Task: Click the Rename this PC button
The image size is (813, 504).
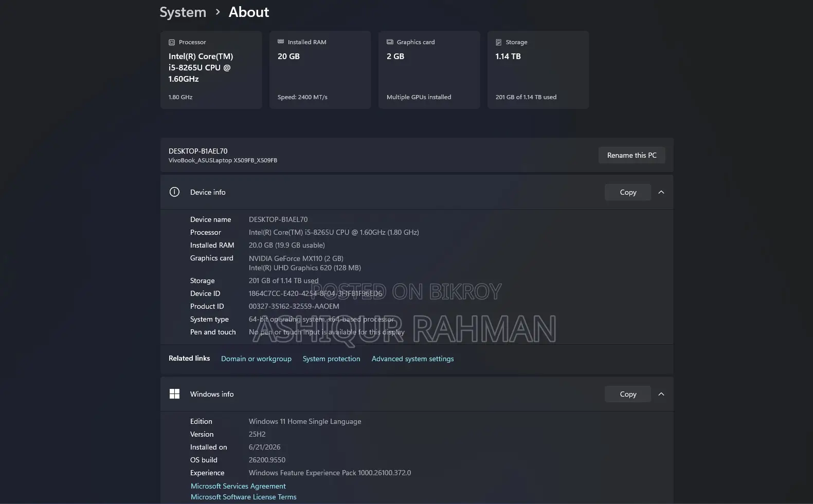Action: point(631,155)
